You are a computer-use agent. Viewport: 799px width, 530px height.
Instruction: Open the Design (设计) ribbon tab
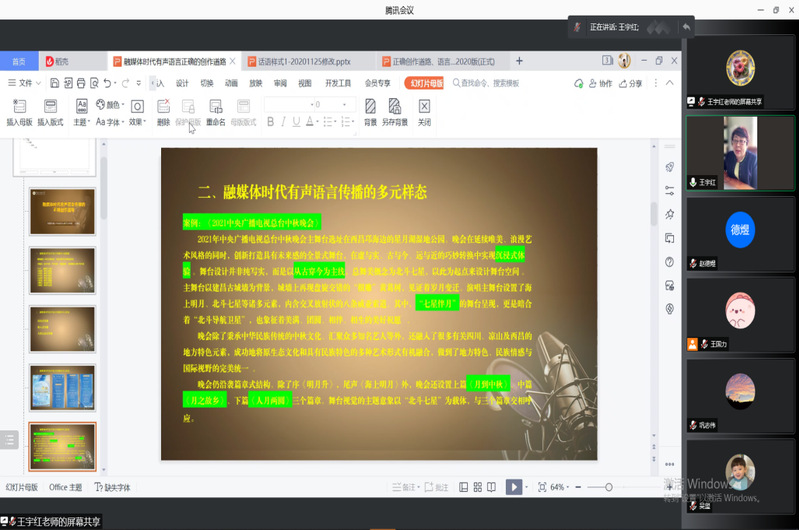[182, 83]
